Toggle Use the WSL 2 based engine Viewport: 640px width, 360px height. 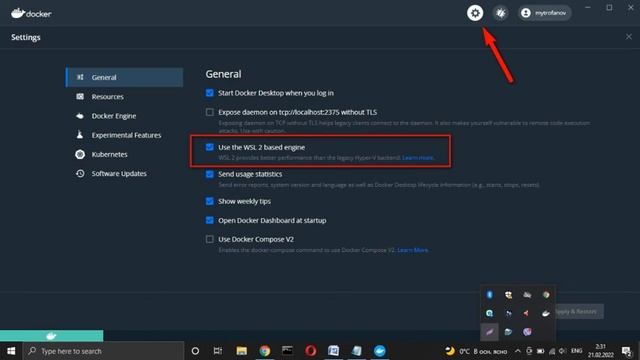(209, 147)
